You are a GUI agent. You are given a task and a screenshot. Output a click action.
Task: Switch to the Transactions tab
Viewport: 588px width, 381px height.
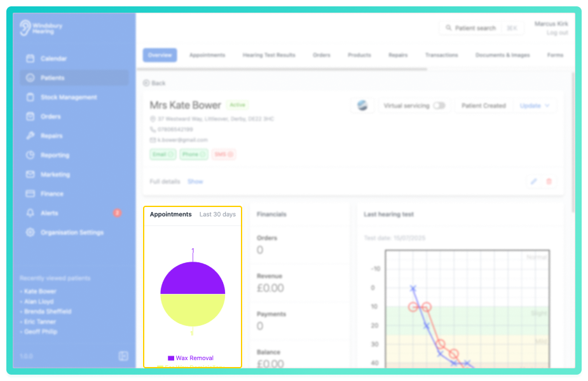442,55
